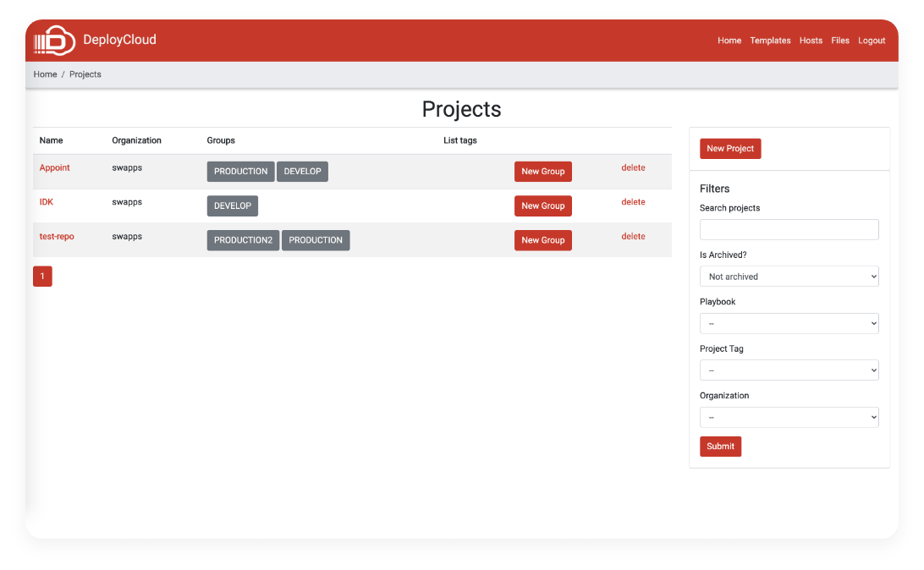Click the List tags column header
Viewport: 924px width, 570px height.
pos(460,140)
